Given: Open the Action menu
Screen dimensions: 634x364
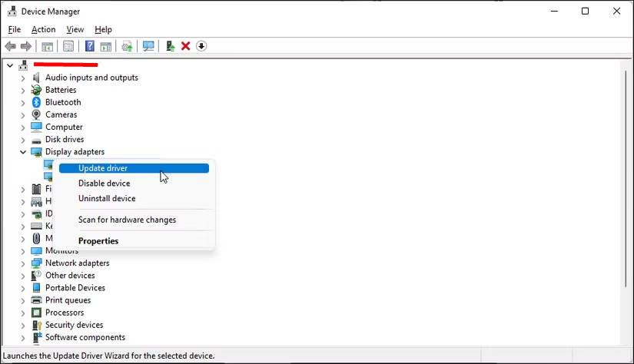Looking at the screenshot, I should point(43,29).
